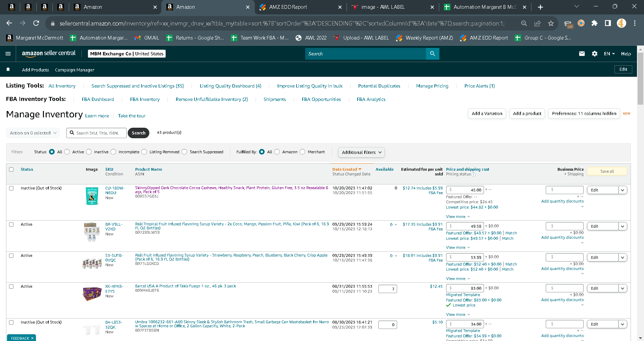This screenshot has height=341, width=644.
Task: Open the messages envelope icon
Action: click(582, 54)
